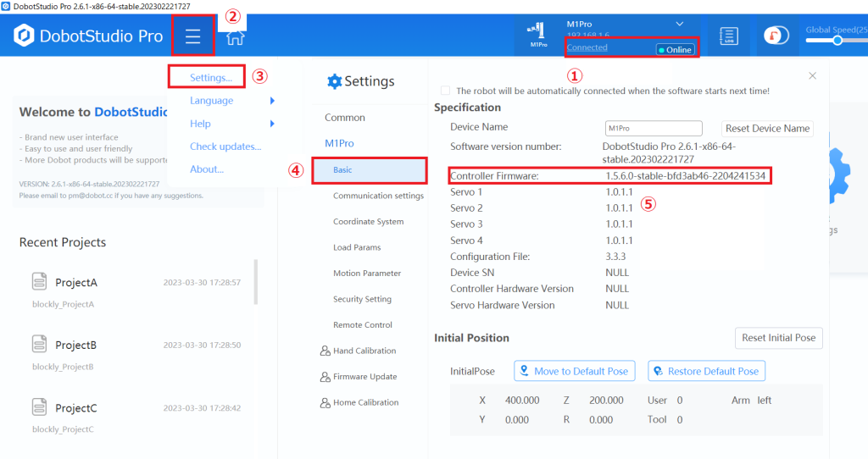
Task: Click the Firmware Update lock-user icon
Action: click(325, 377)
